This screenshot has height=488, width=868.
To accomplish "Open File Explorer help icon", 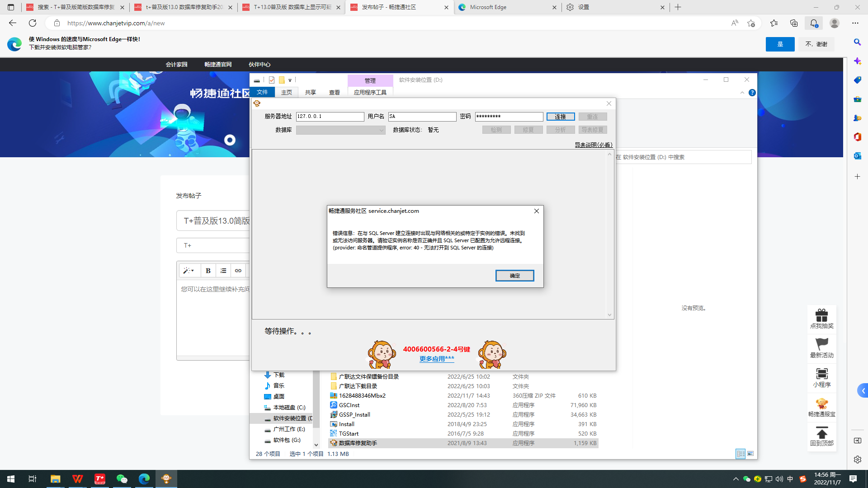I will click(x=752, y=93).
